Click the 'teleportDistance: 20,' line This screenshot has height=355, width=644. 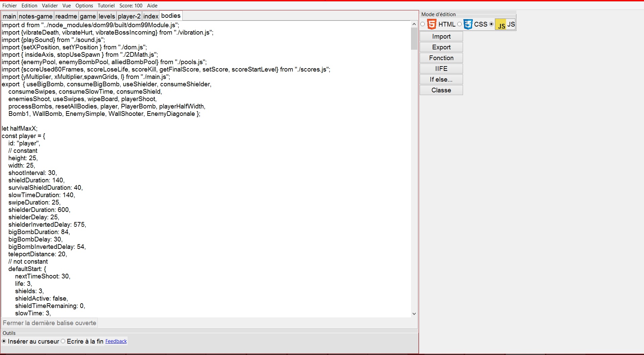[38, 254]
